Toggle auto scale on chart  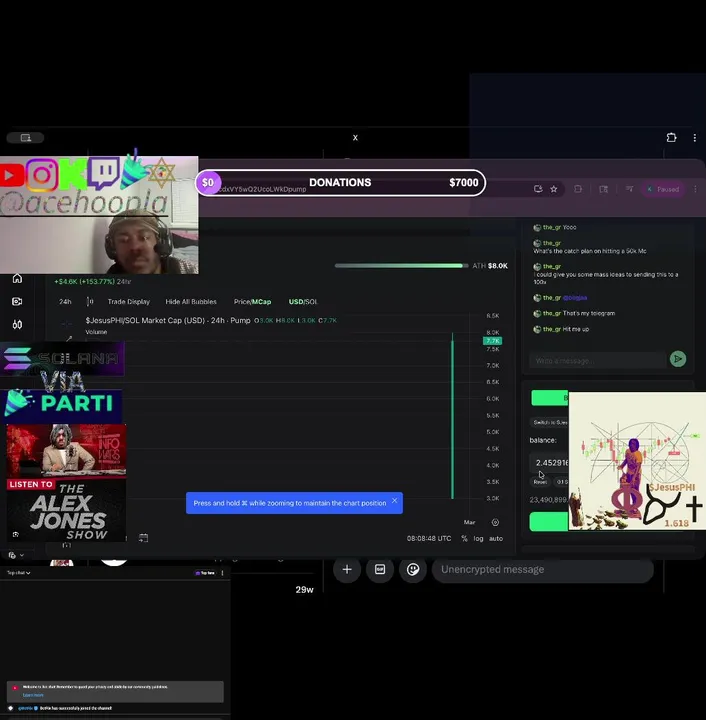point(496,538)
